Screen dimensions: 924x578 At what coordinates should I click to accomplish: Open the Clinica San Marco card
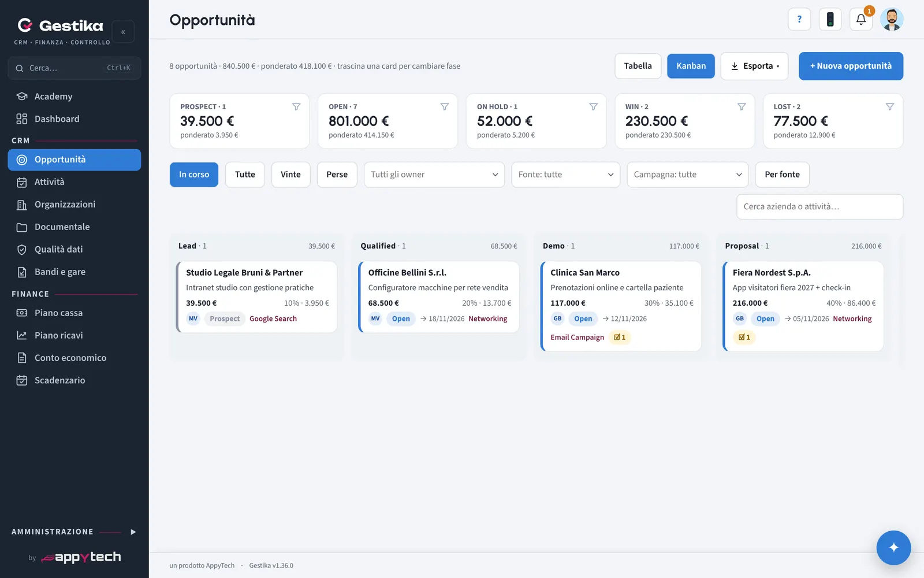[621, 306]
